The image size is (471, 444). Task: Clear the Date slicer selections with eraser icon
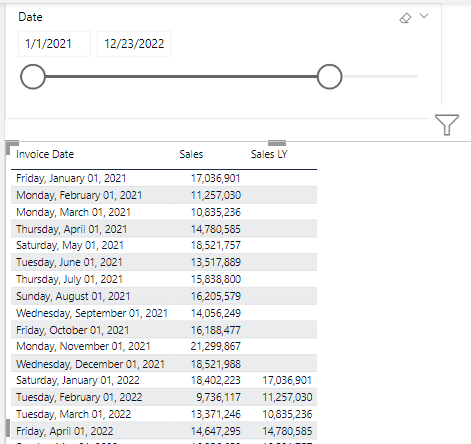coord(405,18)
